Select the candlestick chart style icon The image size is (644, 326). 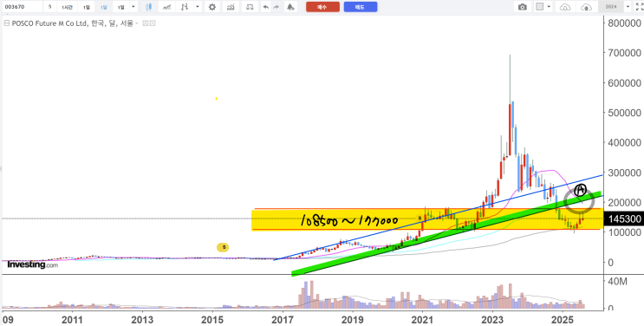click(x=149, y=7)
